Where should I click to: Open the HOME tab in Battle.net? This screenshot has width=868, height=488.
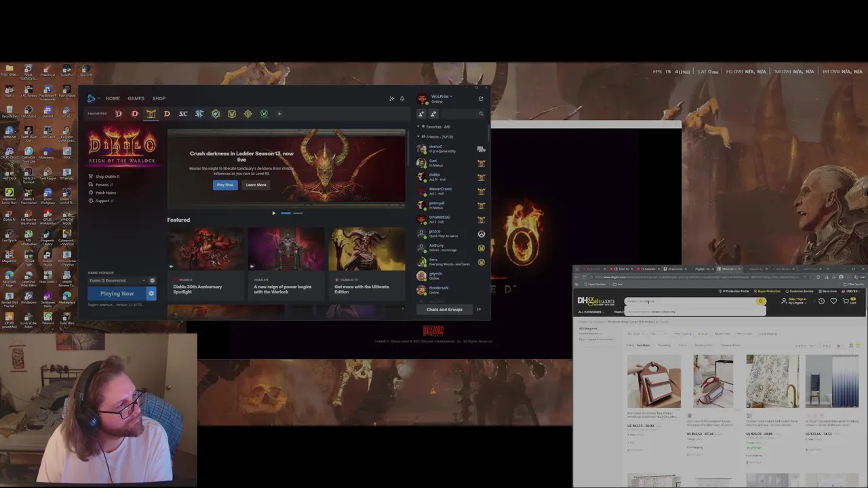click(x=113, y=98)
